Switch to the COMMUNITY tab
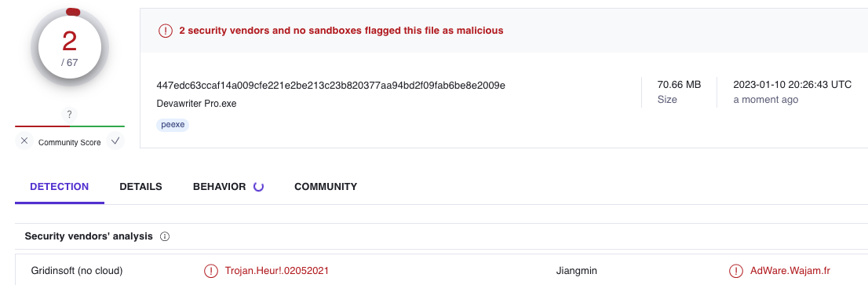The width and height of the screenshot is (868, 285). 326,187
